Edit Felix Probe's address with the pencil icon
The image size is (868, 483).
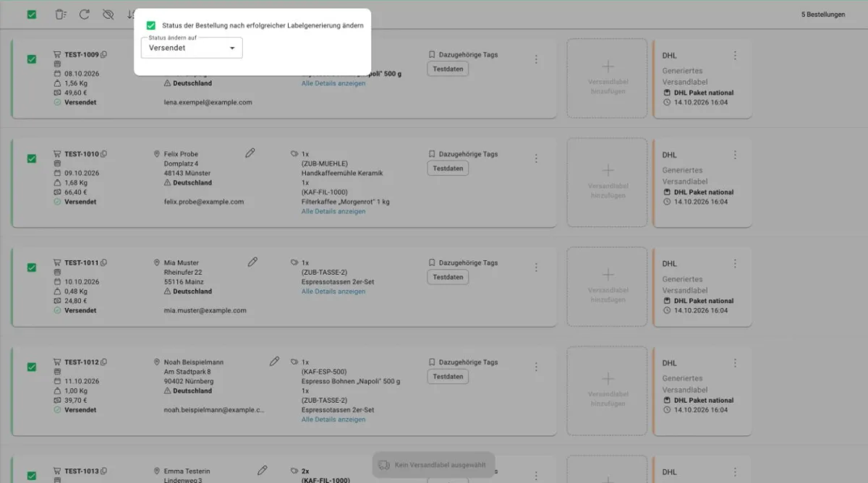pyautogui.click(x=250, y=153)
